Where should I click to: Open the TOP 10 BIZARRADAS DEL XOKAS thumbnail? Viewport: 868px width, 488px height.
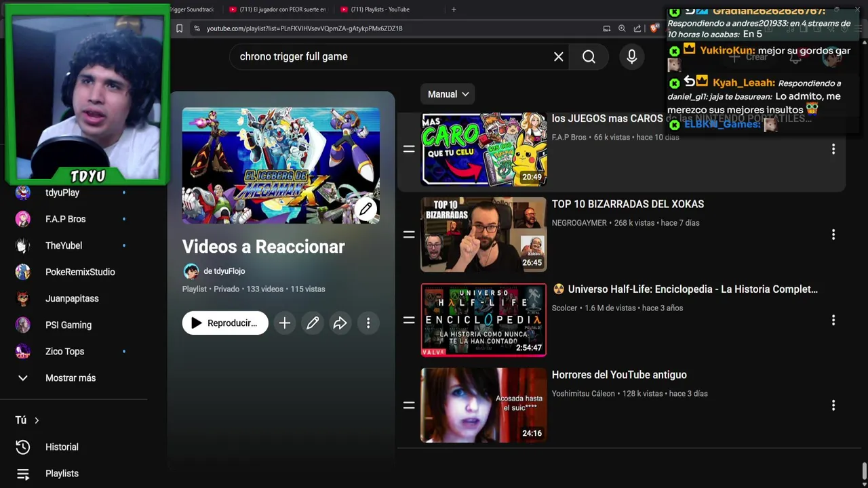click(x=484, y=235)
